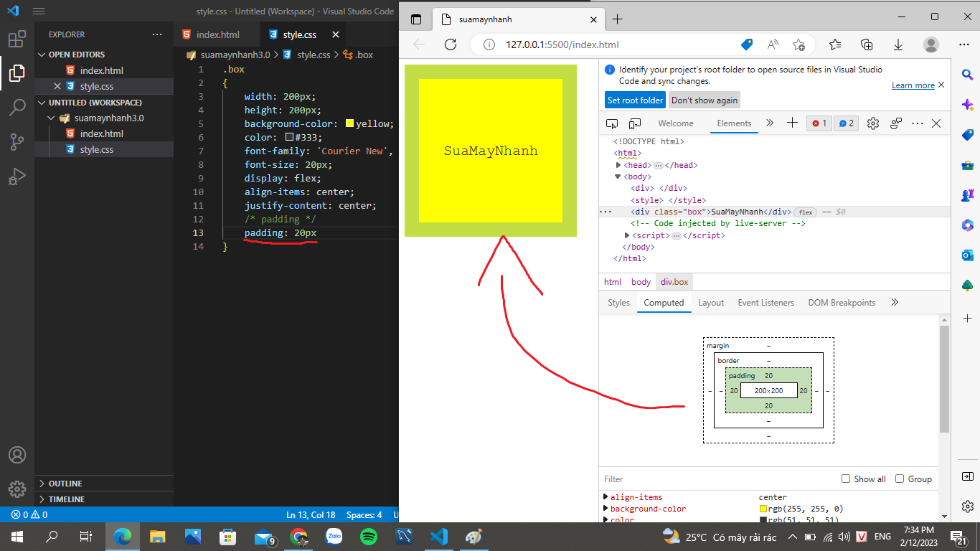Open a new browser tab
The width and height of the screenshot is (980, 551).
tap(617, 19)
